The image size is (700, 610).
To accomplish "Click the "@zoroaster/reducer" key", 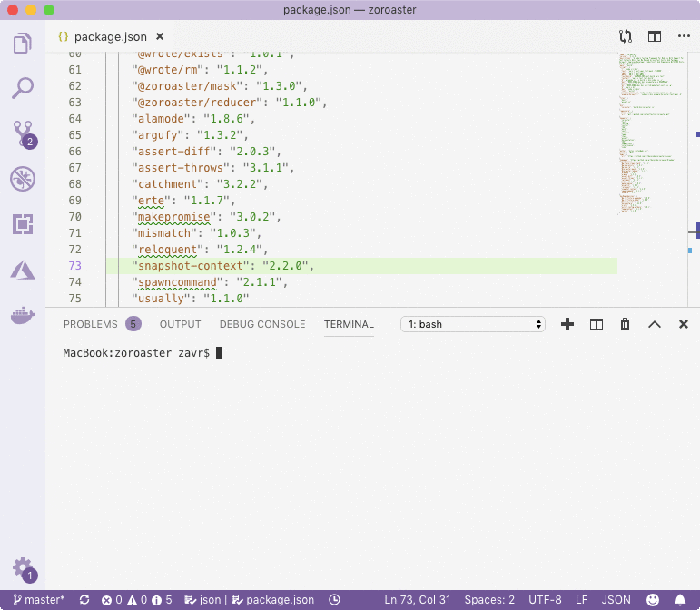I will click(x=197, y=103).
